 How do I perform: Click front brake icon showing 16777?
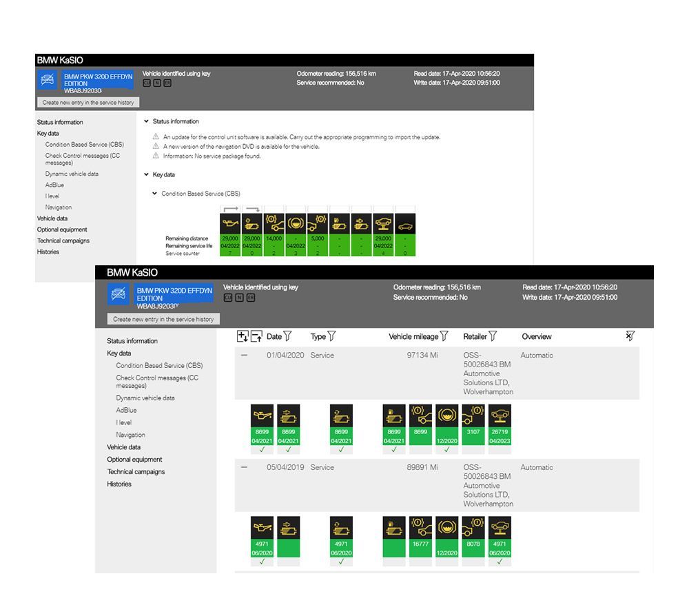click(x=420, y=527)
